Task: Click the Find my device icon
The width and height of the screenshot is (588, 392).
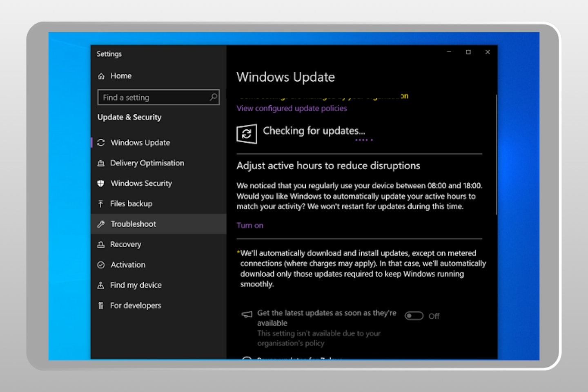Action: (101, 285)
